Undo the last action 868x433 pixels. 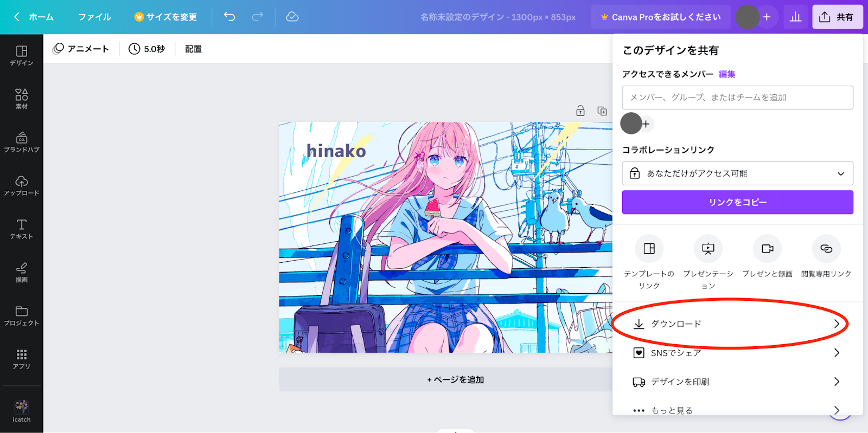click(x=229, y=17)
